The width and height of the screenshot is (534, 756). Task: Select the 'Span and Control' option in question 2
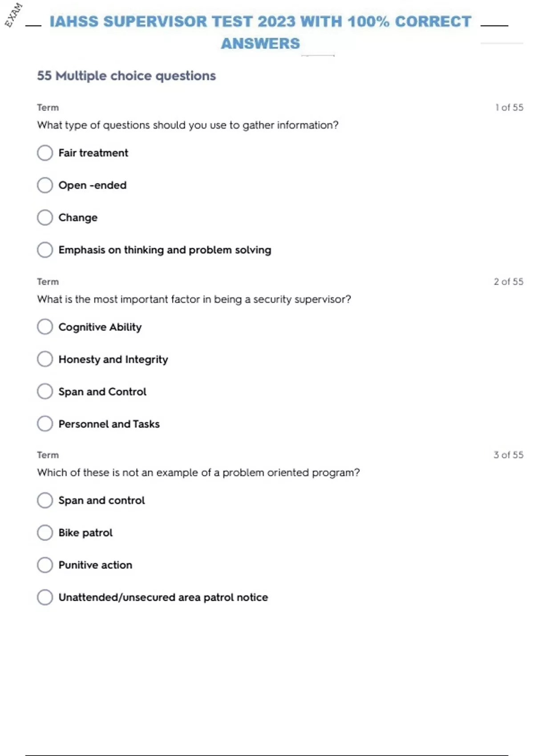(45, 391)
